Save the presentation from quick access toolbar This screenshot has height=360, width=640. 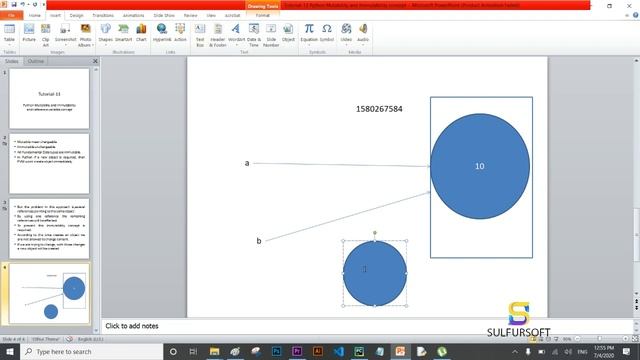click(x=13, y=4)
